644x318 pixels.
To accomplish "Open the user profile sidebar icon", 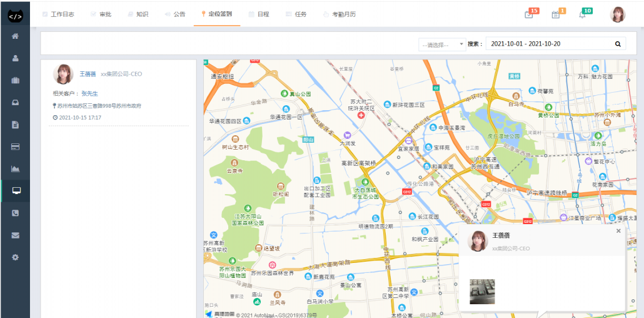I will [15, 58].
